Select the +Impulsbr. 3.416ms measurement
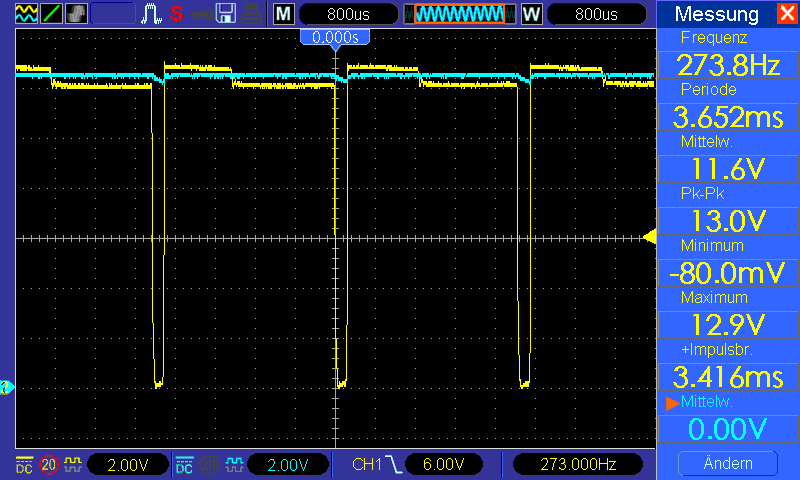Viewport: 800px width, 480px height. tap(729, 377)
